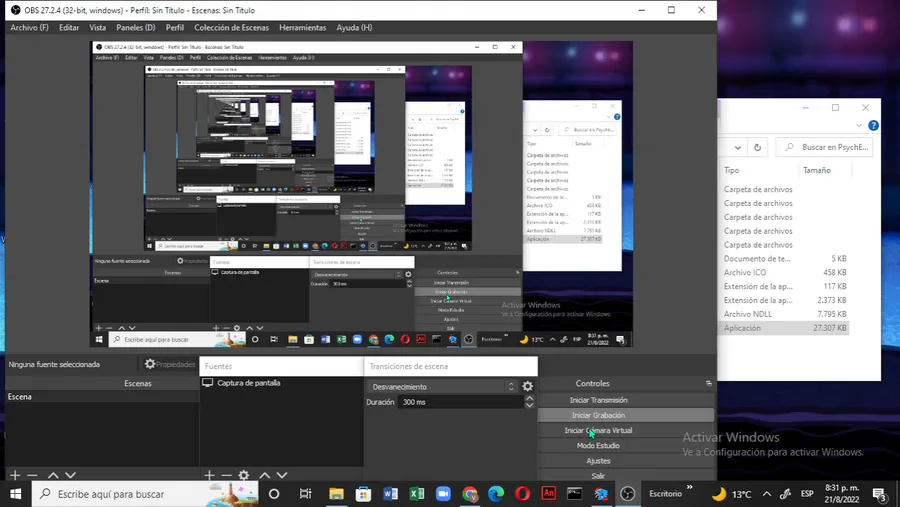This screenshot has width=900, height=507.
Task: Select the Archivo ICO row in File Explorer
Action: coord(785,272)
